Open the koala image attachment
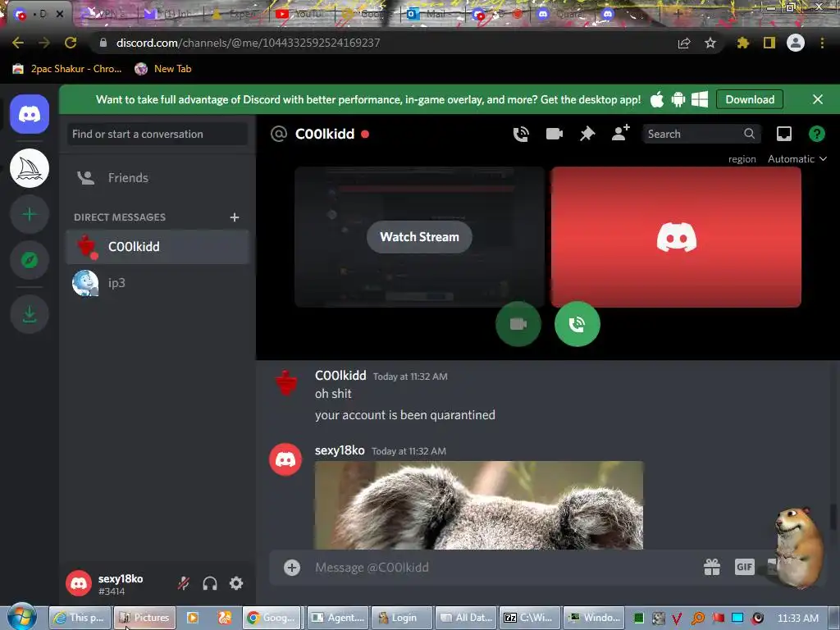Image resolution: width=840 pixels, height=630 pixels. coord(479,505)
